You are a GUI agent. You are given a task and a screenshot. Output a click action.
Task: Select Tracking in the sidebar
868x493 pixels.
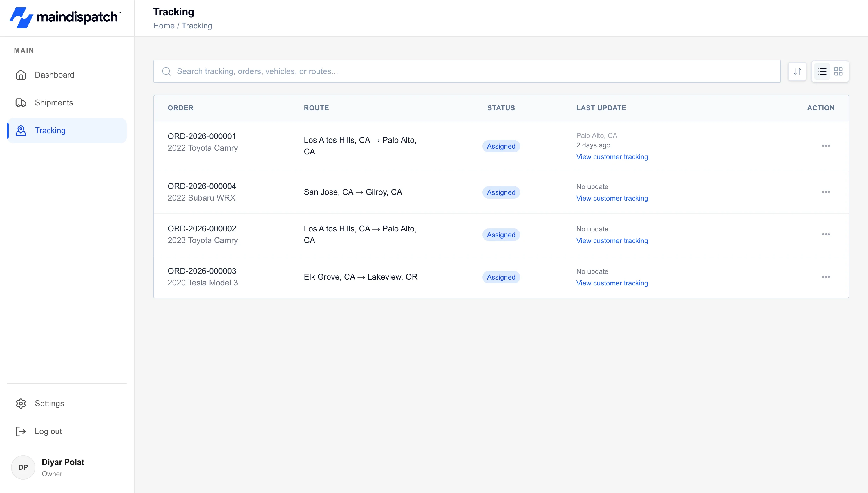point(67,130)
